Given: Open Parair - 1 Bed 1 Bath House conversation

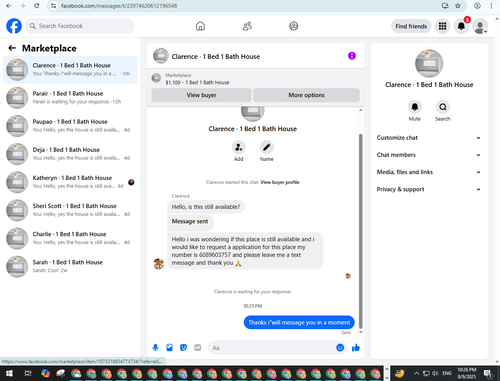Looking at the screenshot, I should [x=70, y=98].
